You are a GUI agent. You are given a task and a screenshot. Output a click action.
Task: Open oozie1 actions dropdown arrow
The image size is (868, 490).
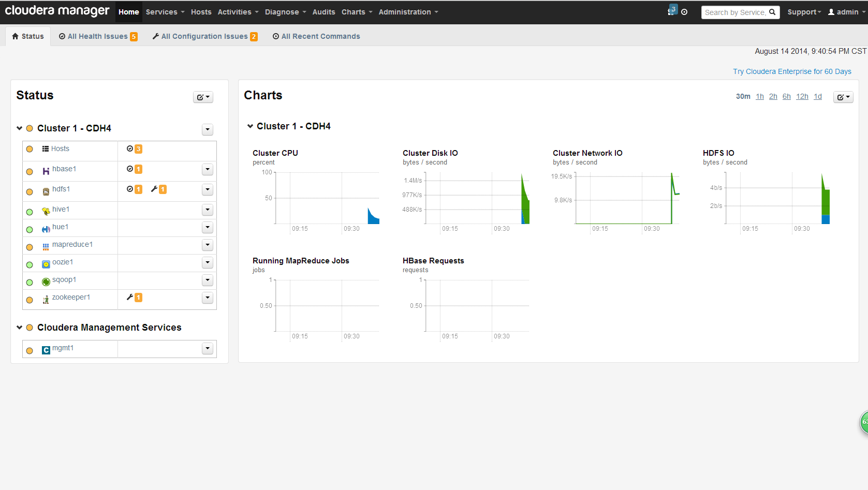pyautogui.click(x=208, y=262)
